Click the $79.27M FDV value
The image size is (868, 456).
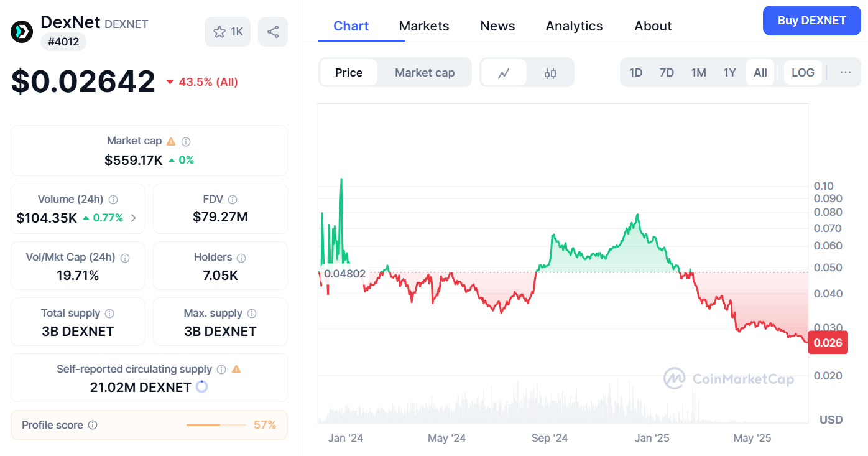point(220,217)
